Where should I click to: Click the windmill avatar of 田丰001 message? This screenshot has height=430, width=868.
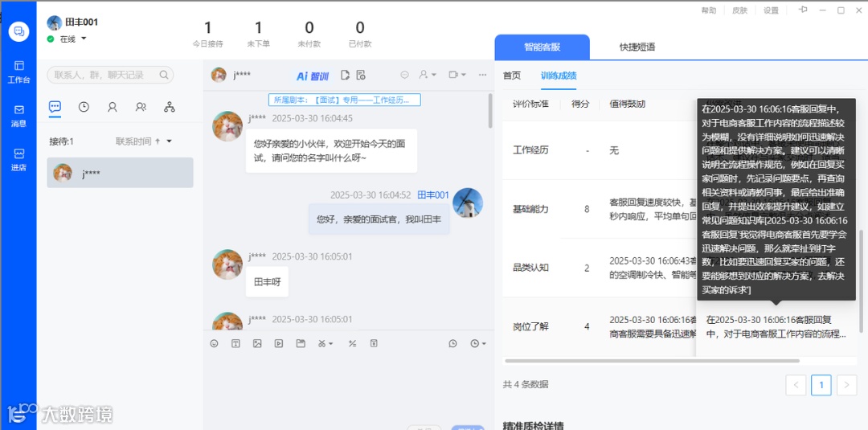468,203
